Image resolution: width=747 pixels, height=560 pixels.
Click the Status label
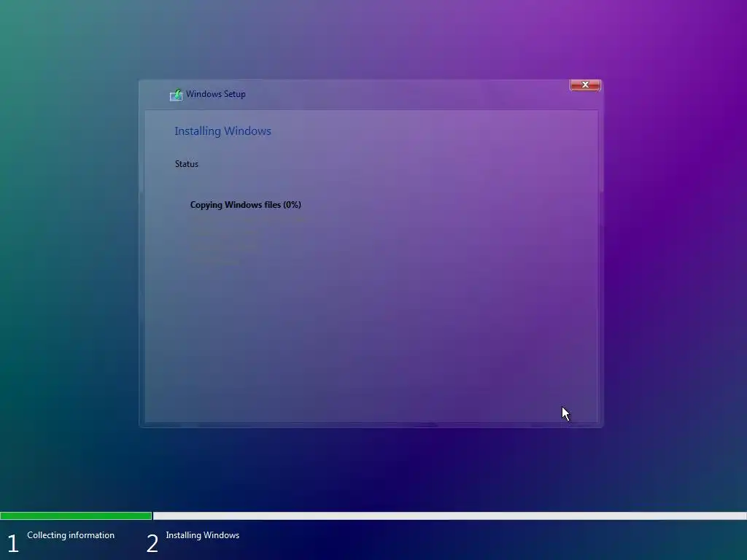coord(186,164)
